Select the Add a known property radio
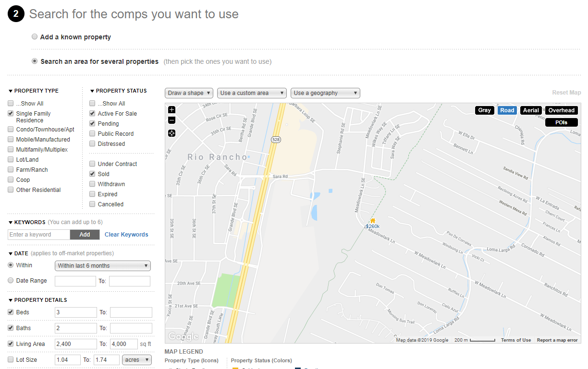The image size is (588, 369). (x=35, y=36)
